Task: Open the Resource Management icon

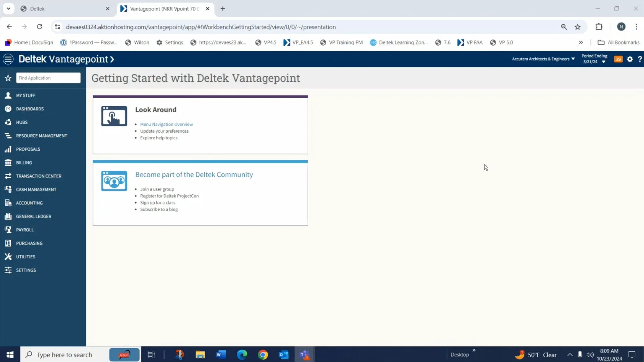Action: point(8,136)
